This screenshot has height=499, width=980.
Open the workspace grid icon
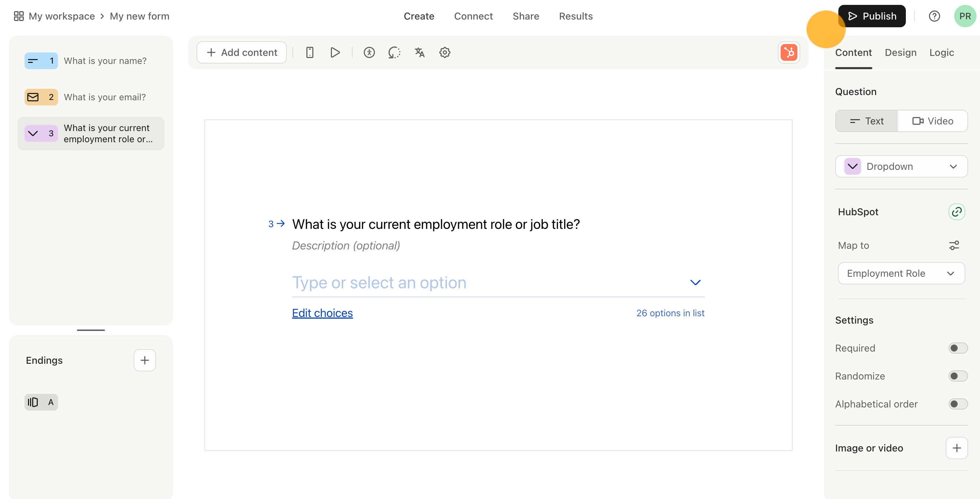coord(19,16)
